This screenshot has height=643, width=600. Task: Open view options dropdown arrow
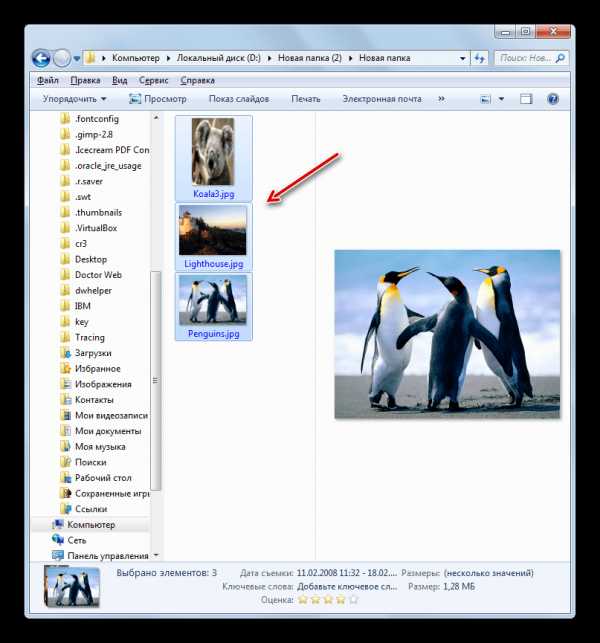501,99
